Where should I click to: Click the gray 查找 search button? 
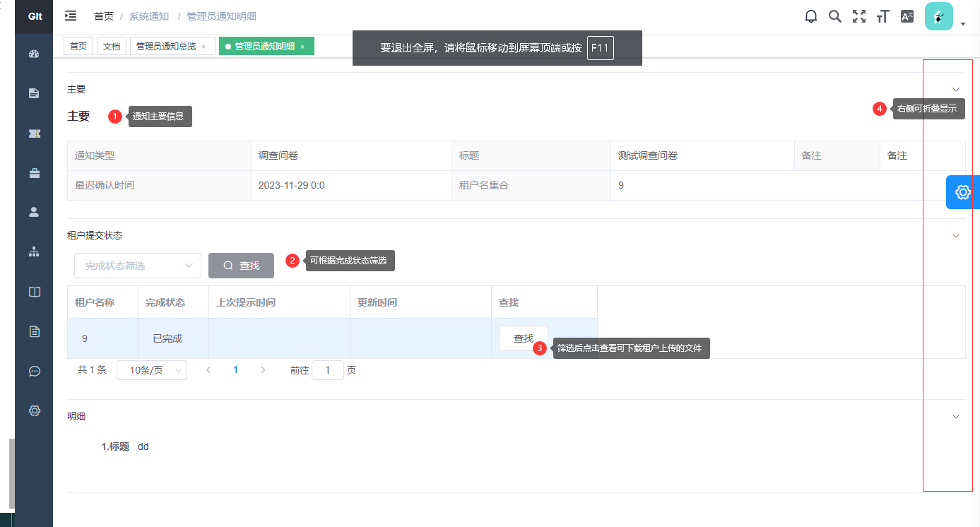pos(241,266)
